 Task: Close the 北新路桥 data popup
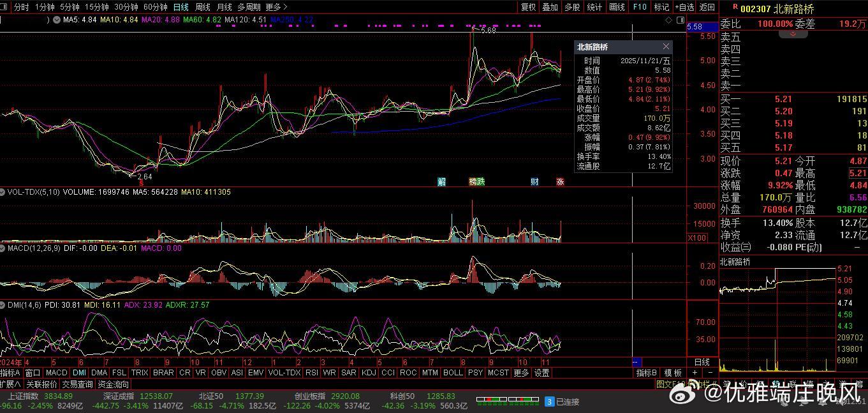tap(666, 47)
